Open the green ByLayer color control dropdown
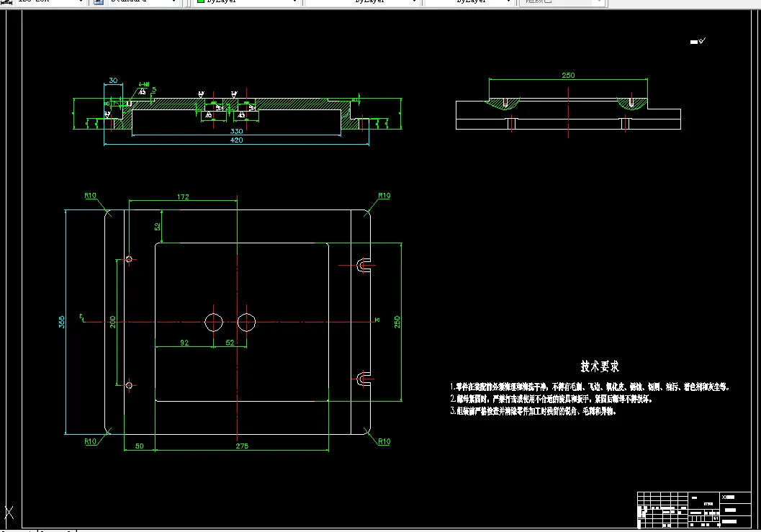This screenshot has width=761, height=532. pyautogui.click(x=246, y=2)
